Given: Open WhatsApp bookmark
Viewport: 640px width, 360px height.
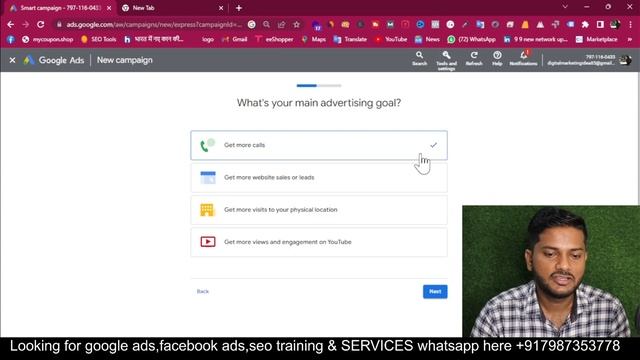Looking at the screenshot, I should (x=471, y=40).
